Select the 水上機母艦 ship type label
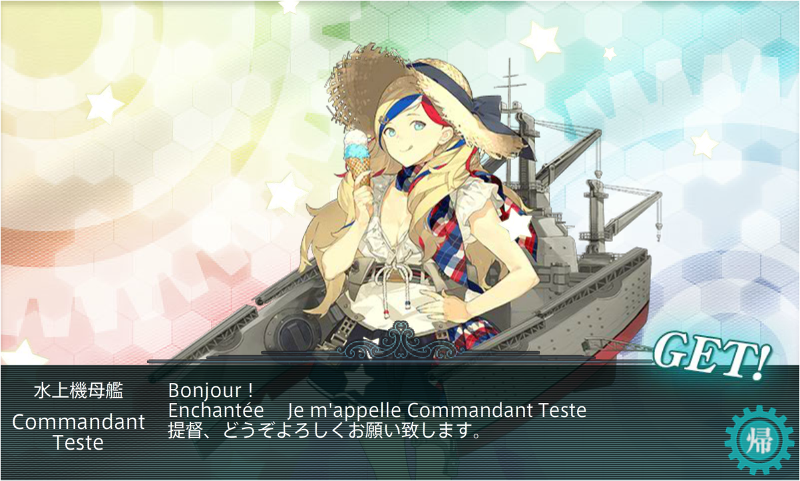Viewport: 800px width, 481px height. point(78,391)
